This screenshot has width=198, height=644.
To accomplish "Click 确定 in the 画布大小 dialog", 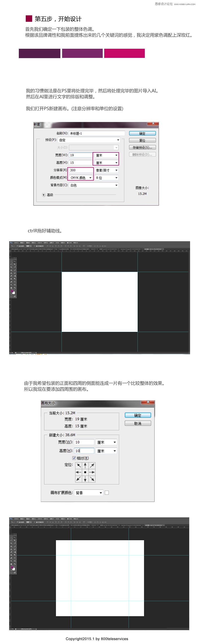I will pyautogui.click(x=138, y=415).
